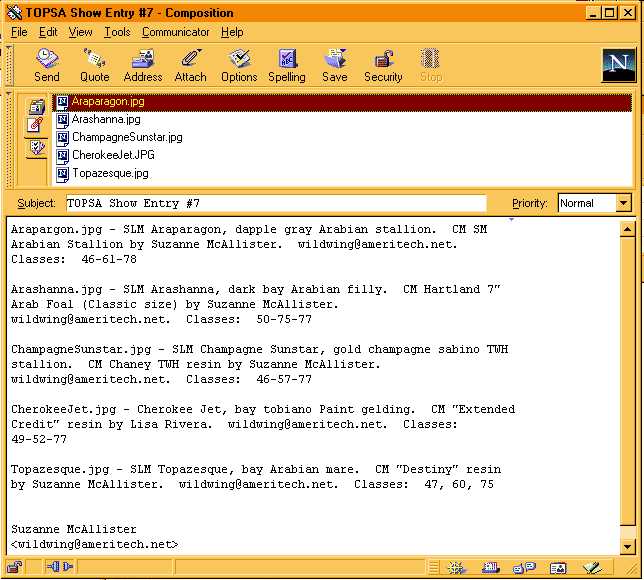The height and width of the screenshot is (580, 644).
Task: Open Inbox from the component bar
Action: pos(490,568)
